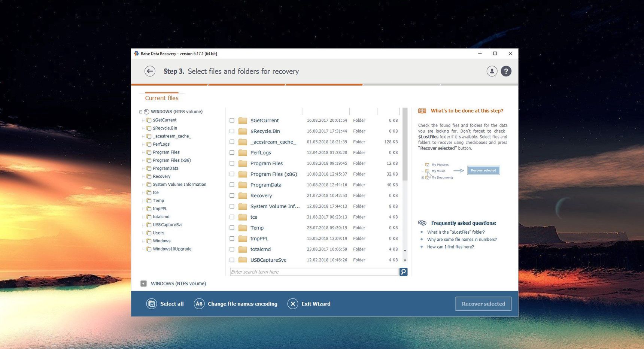Click the tmpPPL folder icon in list
Viewport: 644px width, 349px height.
click(x=243, y=239)
